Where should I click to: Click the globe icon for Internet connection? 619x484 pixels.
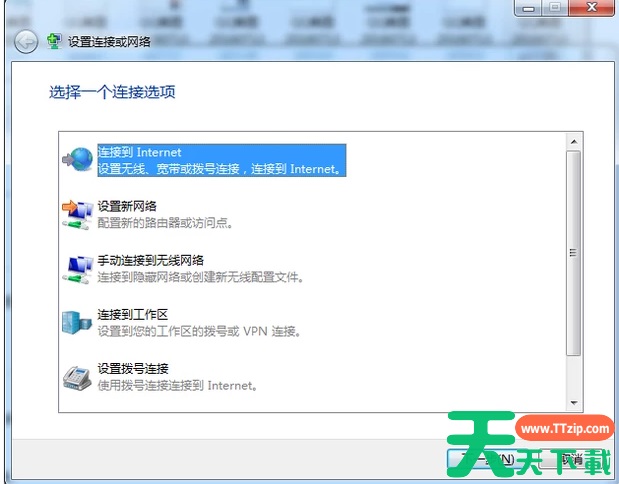pyautogui.click(x=78, y=159)
